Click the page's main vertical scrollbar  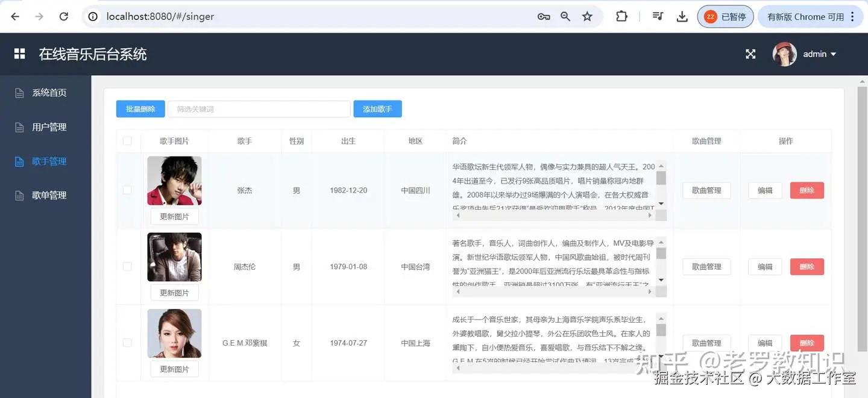pyautogui.click(x=862, y=220)
